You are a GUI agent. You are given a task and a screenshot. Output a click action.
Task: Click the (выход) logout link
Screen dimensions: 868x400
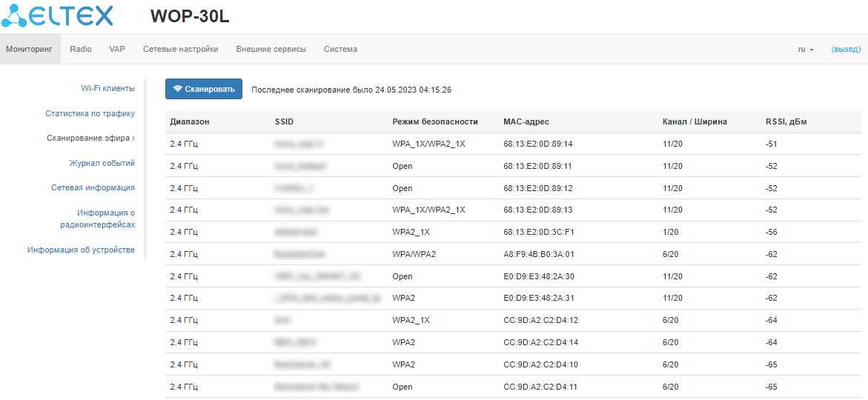pyautogui.click(x=846, y=49)
